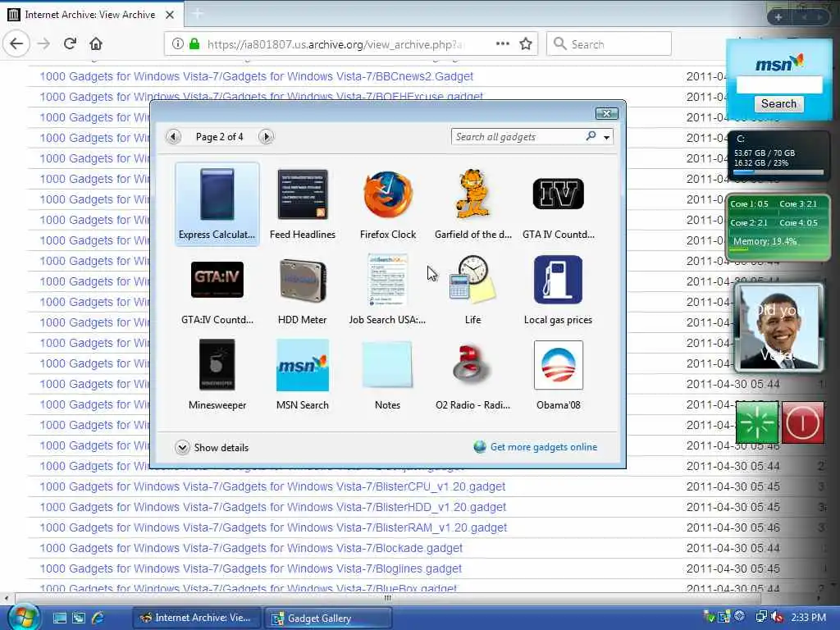
Task: Launch Internet Explorer from quick launch
Action: (98, 618)
